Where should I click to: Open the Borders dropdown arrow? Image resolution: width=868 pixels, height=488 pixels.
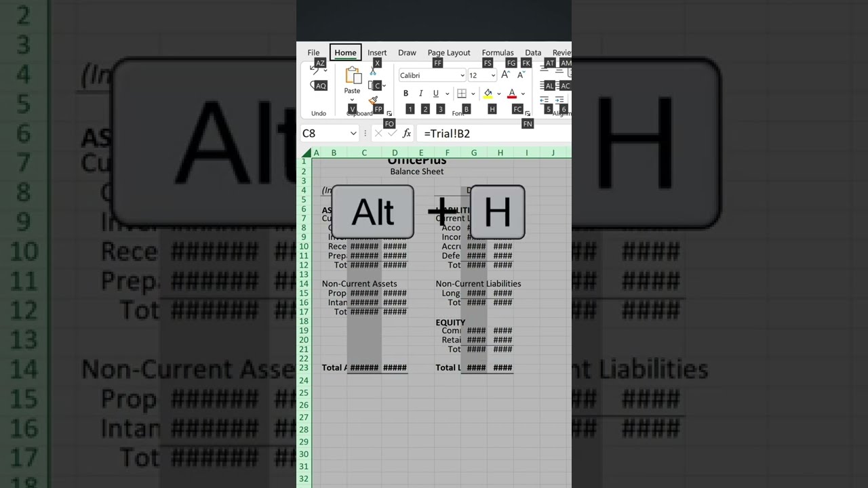click(x=473, y=94)
